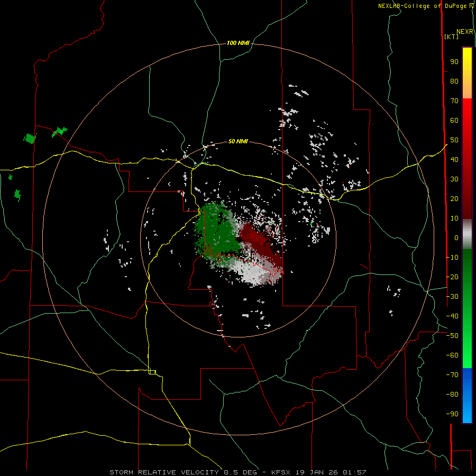This screenshot has height=476, width=476.
Task: Click the -80 scale value
Action: (452, 395)
